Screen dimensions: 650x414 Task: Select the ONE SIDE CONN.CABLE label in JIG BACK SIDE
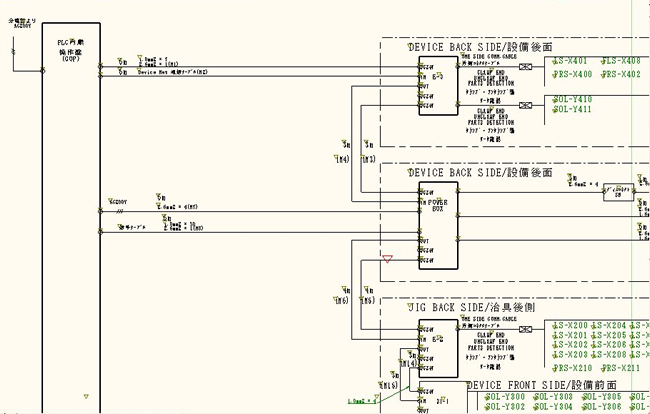click(490, 319)
